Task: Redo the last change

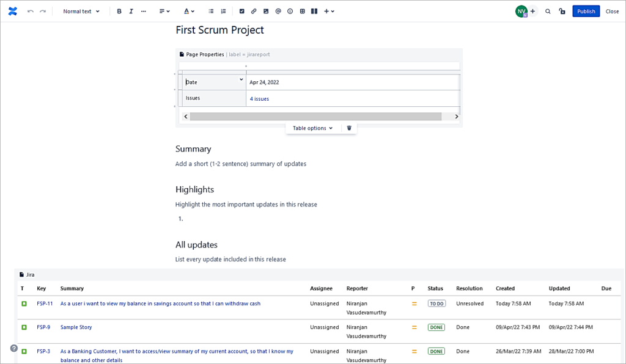Action: pyautogui.click(x=42, y=11)
